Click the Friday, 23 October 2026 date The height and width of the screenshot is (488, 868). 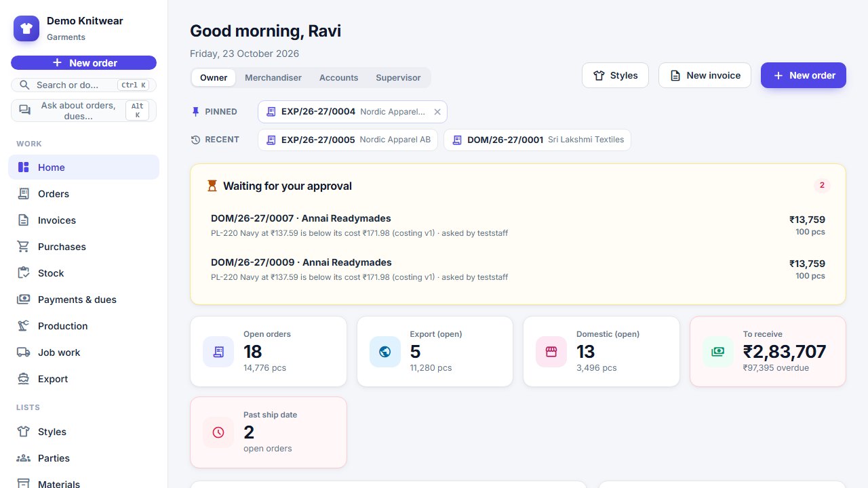[244, 54]
